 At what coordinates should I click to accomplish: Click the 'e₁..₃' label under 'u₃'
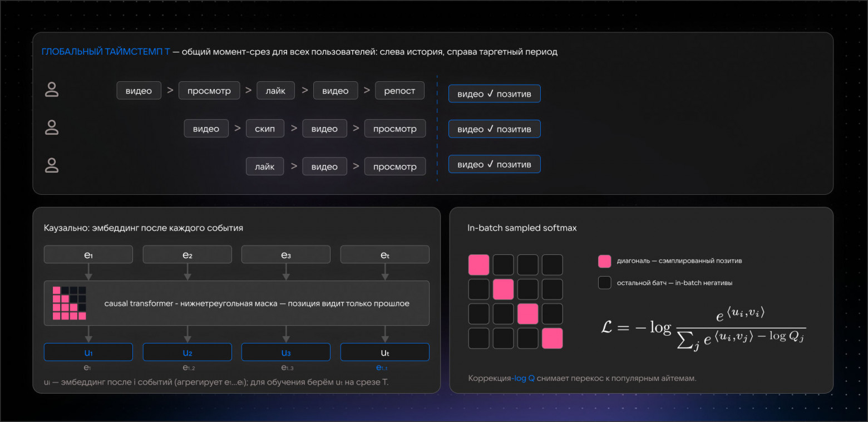[286, 367]
